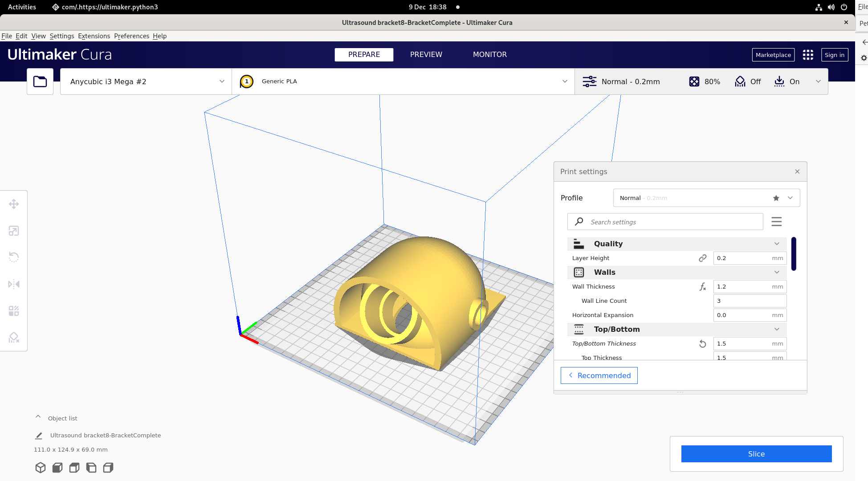
Task: Select the Move tool in left toolbar
Action: (x=14, y=204)
